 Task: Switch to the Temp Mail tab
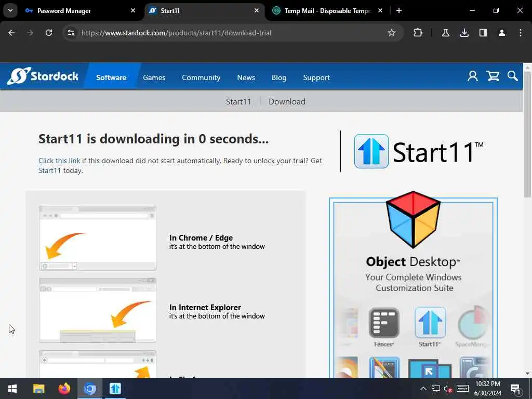coord(328,10)
